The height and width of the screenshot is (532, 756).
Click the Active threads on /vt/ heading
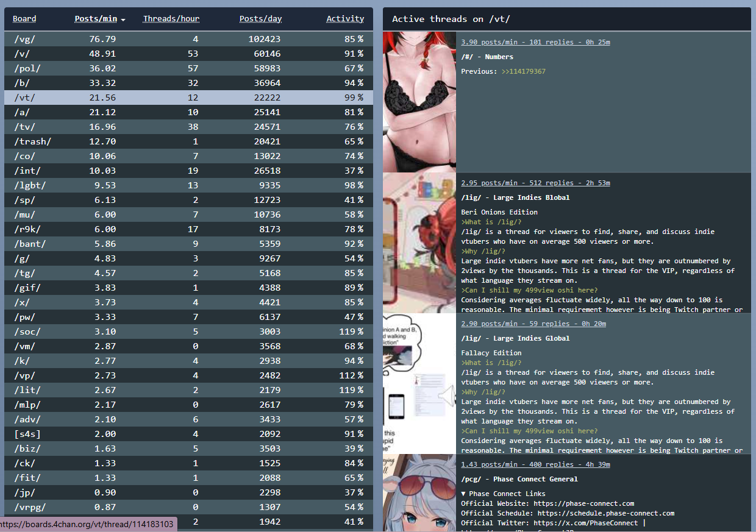pos(451,19)
